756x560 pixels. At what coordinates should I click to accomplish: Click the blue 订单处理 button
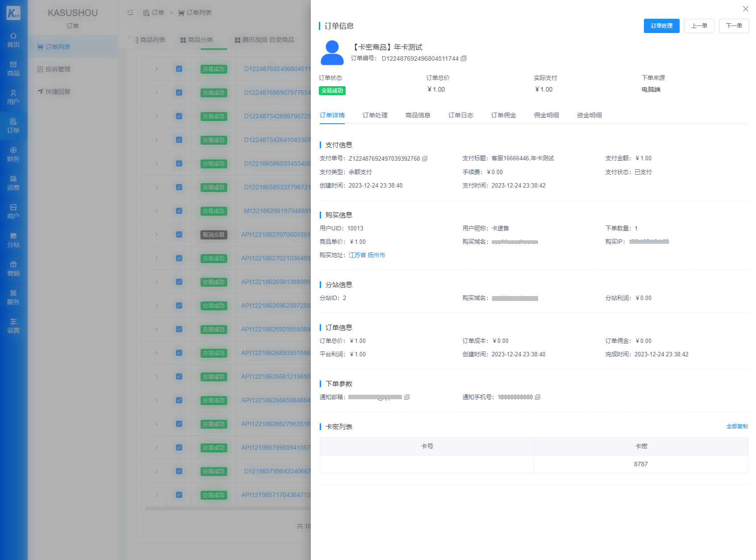tap(661, 26)
